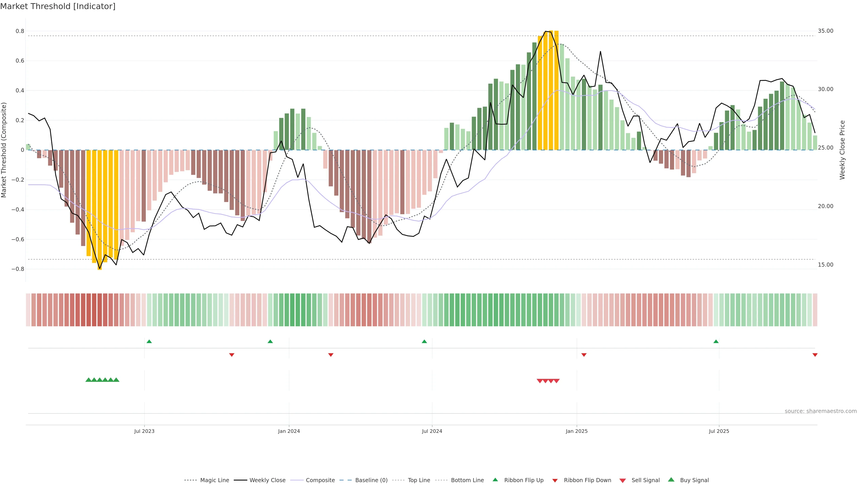Click the red flip-down marker at far right edge
868x488 pixels.
(x=815, y=355)
